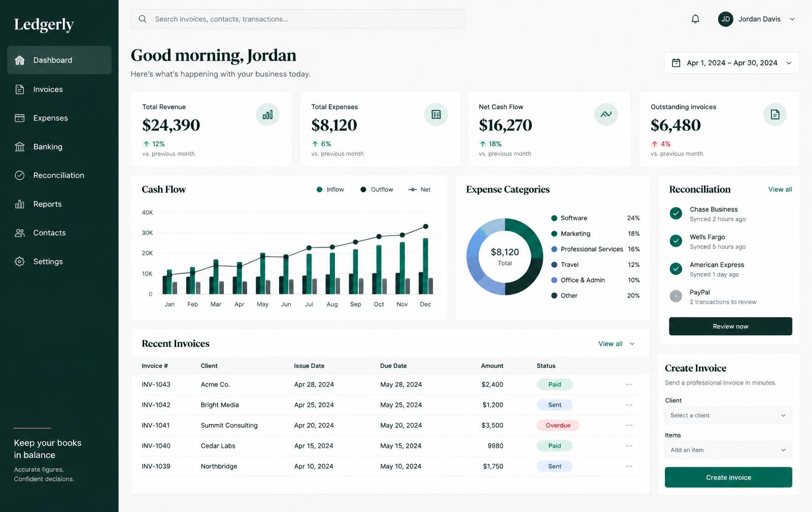Open more options for INV-1040
The height and width of the screenshot is (512, 812).
point(629,446)
